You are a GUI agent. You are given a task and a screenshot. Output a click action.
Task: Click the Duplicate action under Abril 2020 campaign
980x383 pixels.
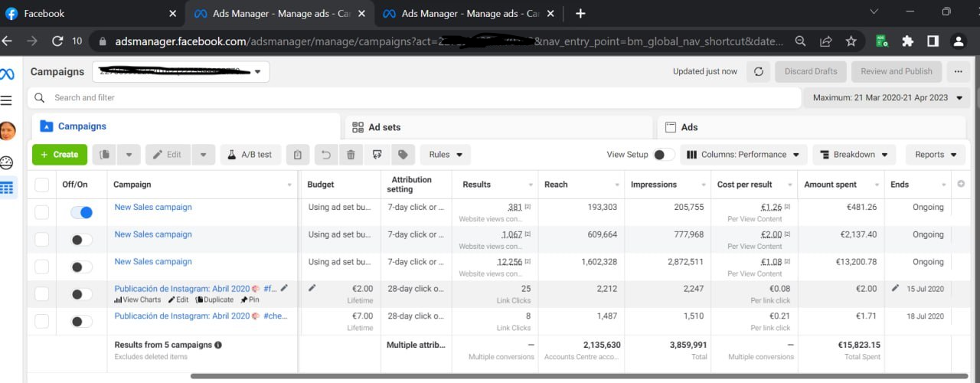pos(214,300)
